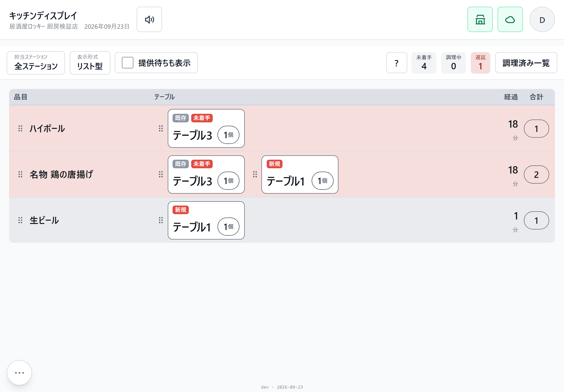This screenshot has height=392, width=564.
Task: Click total count 2 for 名物 鶏の唐揚げ
Action: pyautogui.click(x=537, y=174)
